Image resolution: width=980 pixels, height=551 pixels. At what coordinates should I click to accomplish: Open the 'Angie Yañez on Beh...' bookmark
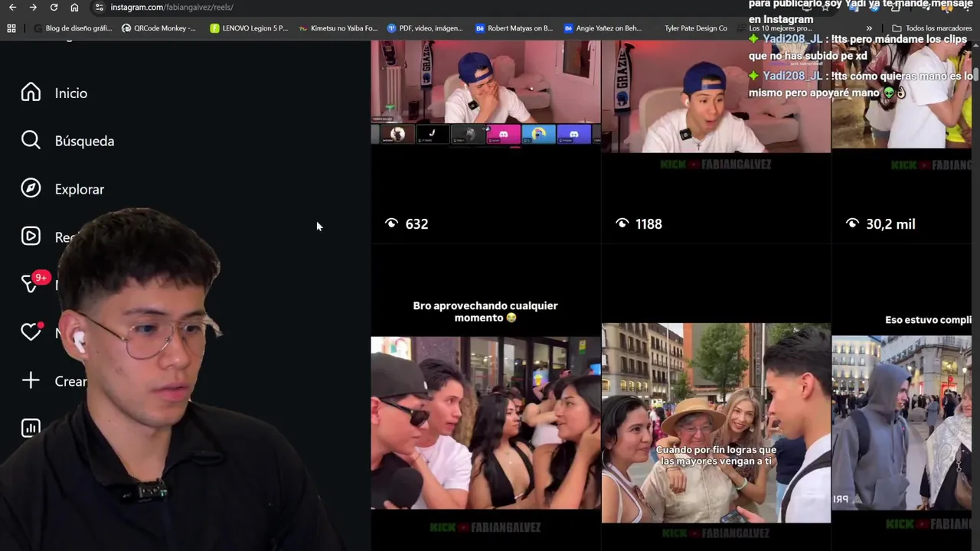click(603, 28)
